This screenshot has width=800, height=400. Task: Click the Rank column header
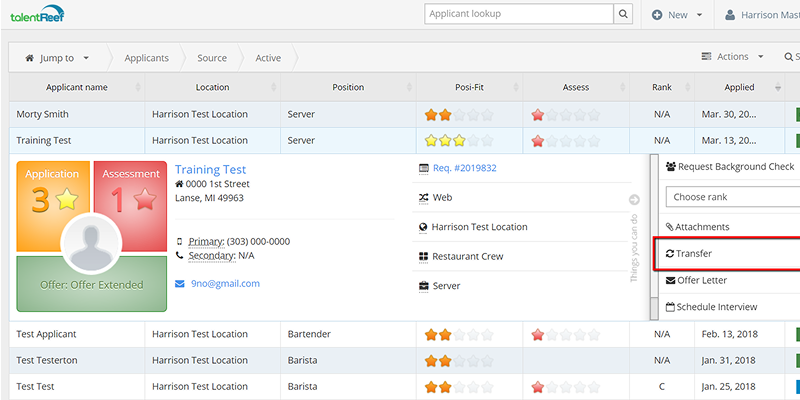662,87
